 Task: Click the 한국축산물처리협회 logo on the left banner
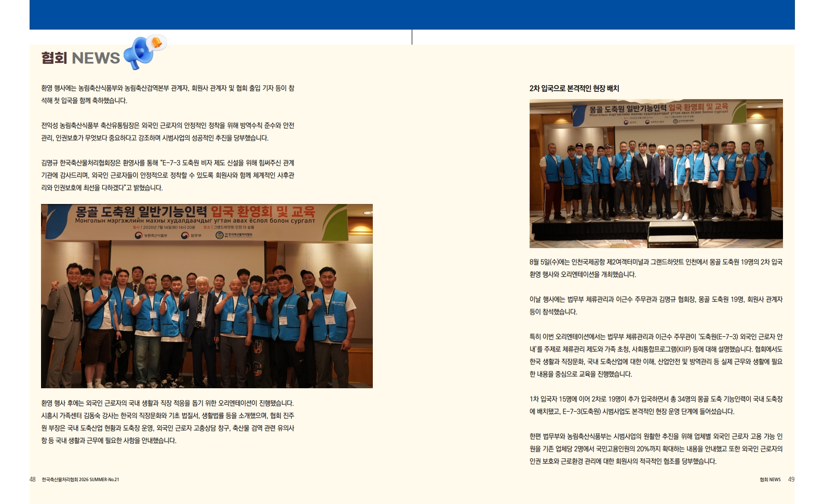pyautogui.click(x=234, y=235)
